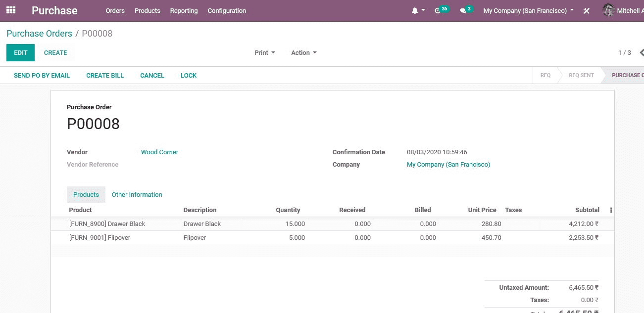Click the P00008 order heading
This screenshot has width=644, height=313.
click(x=93, y=124)
